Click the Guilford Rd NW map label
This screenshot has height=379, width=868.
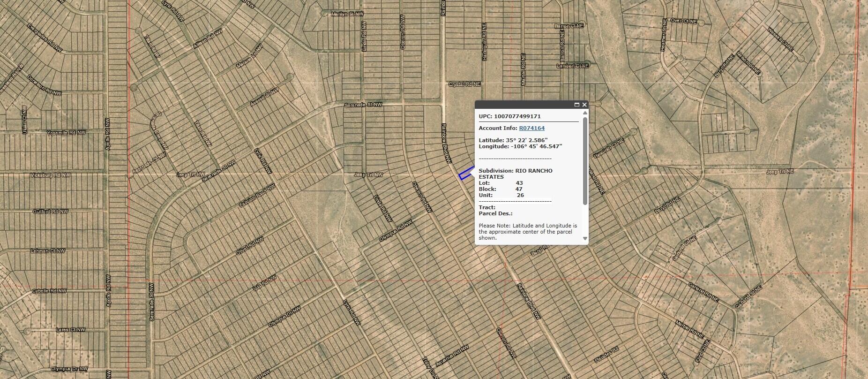[51, 212]
